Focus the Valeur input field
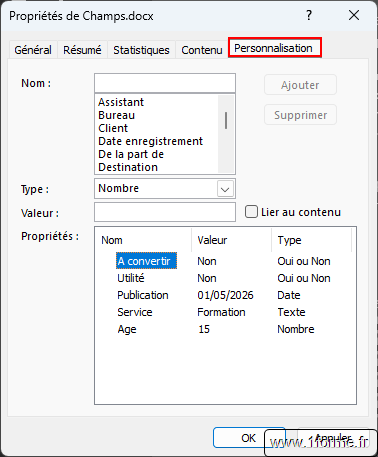This screenshot has width=378, height=457. (x=165, y=212)
